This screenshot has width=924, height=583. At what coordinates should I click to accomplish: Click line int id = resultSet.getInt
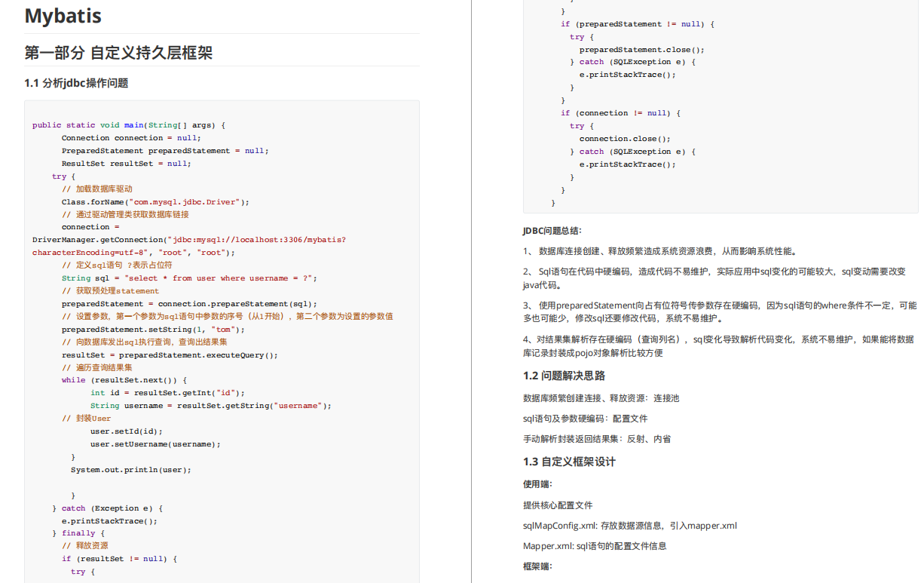(167, 393)
